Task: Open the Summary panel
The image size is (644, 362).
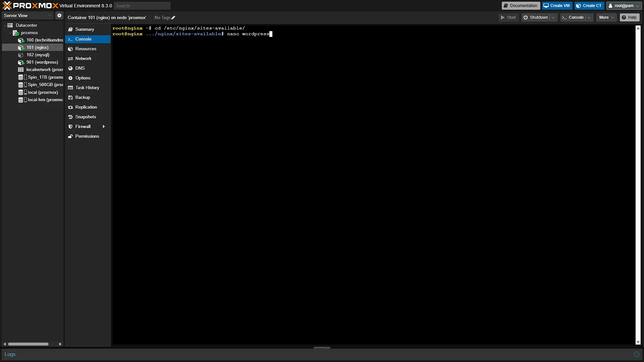Action: click(x=88, y=29)
